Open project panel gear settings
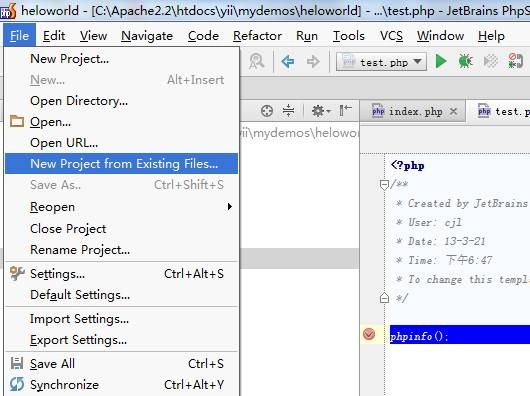 (x=320, y=111)
